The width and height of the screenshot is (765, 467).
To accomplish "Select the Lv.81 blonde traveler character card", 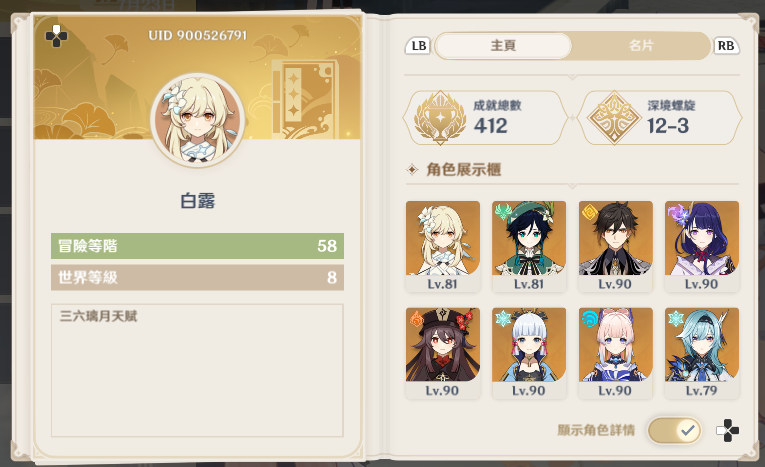I will click(443, 246).
